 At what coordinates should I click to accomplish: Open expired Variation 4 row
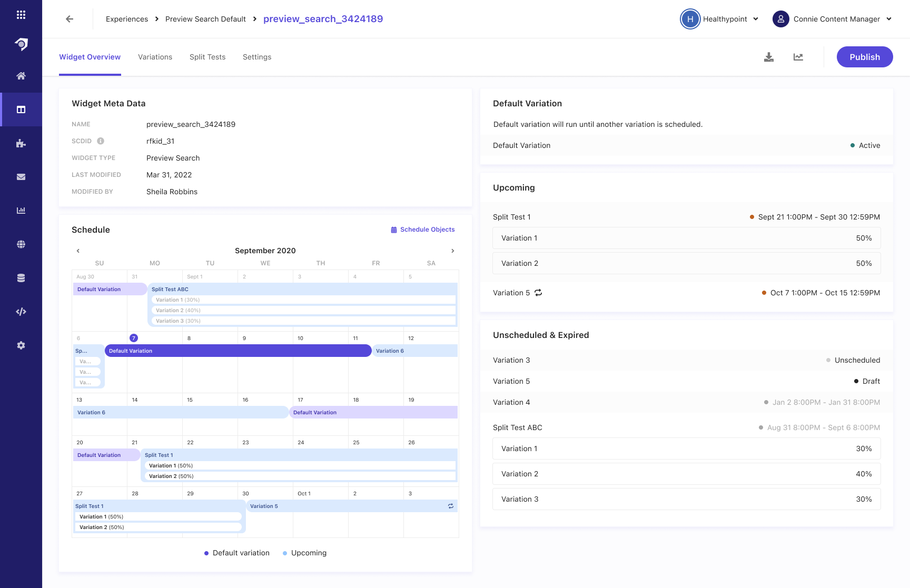[687, 402]
